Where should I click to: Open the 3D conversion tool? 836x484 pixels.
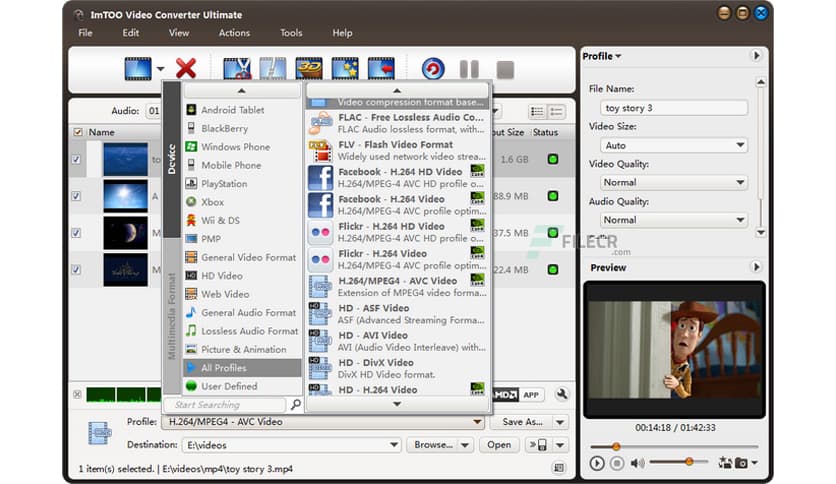click(x=309, y=69)
